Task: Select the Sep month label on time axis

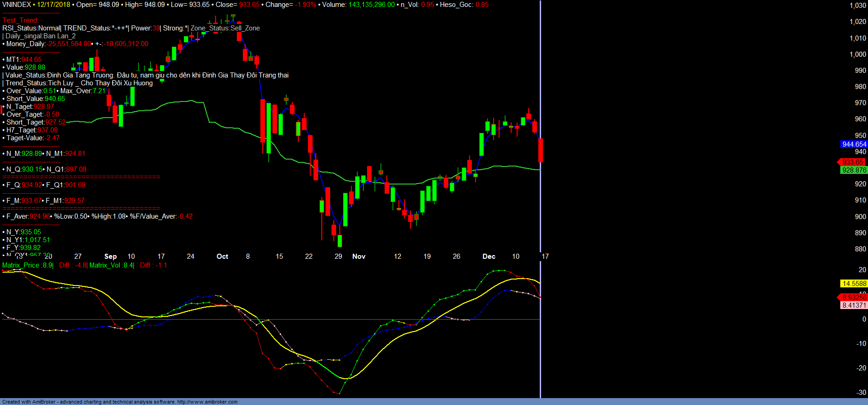Action: point(110,256)
